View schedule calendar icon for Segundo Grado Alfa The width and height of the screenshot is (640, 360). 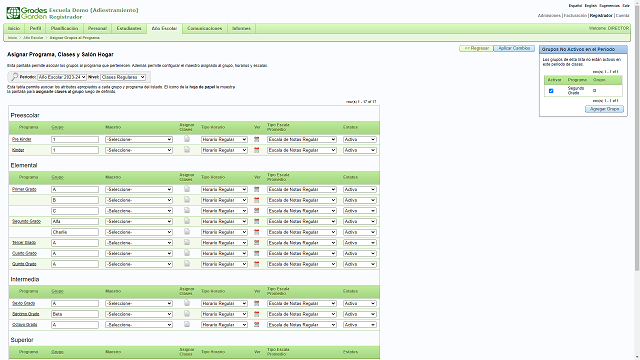257,221
